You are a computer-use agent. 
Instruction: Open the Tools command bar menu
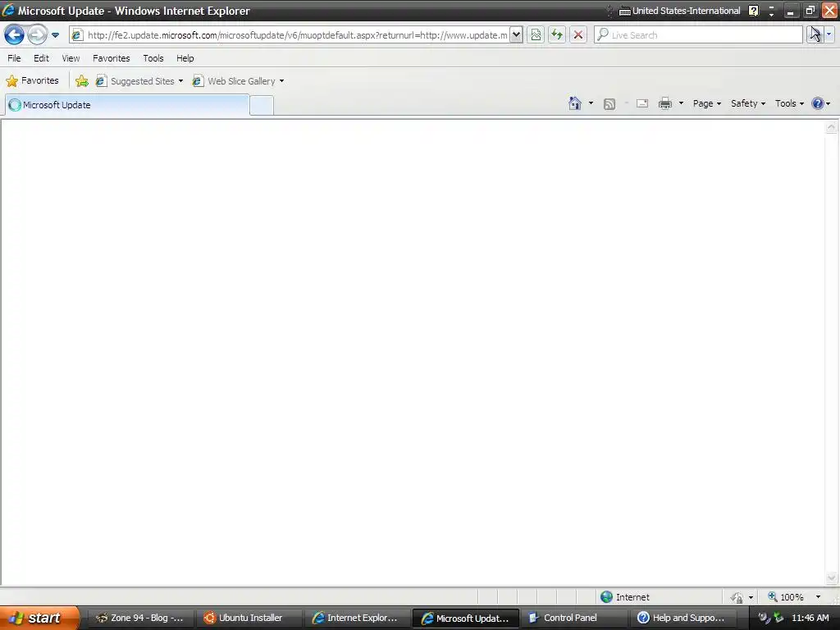[789, 103]
